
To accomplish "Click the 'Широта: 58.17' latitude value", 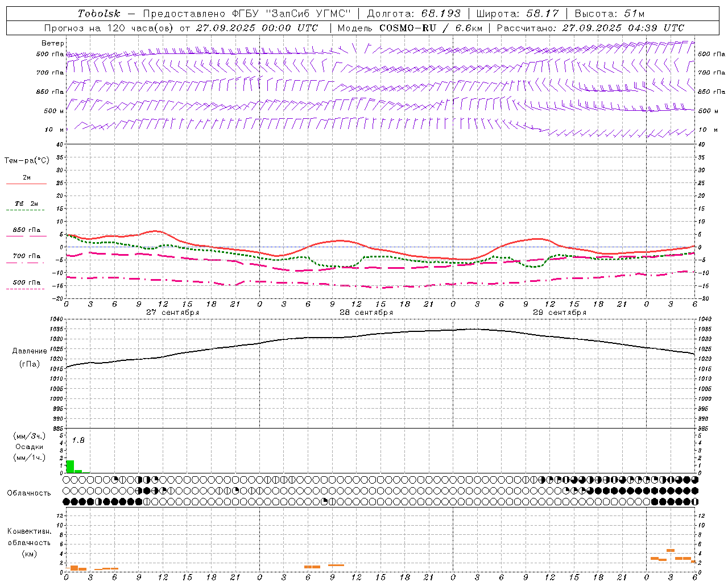I will [518, 14].
